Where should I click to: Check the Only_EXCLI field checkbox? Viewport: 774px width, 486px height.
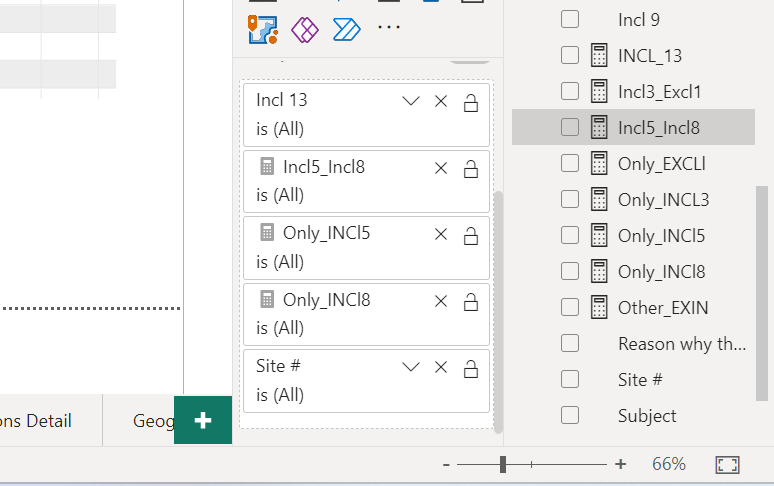pos(570,163)
